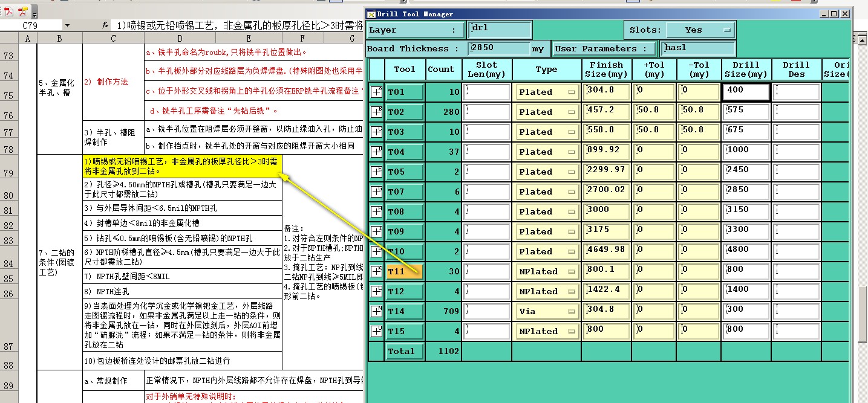
Task: Click the T04 tool button
Action: pyautogui.click(x=404, y=152)
